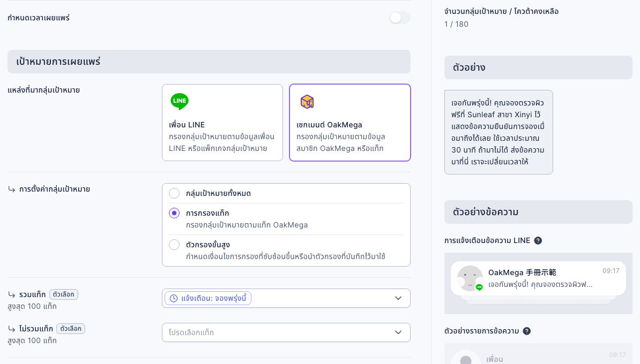Click the เป้าหมายการเผยแพร่ section header
The image size is (640, 364).
(x=209, y=62)
